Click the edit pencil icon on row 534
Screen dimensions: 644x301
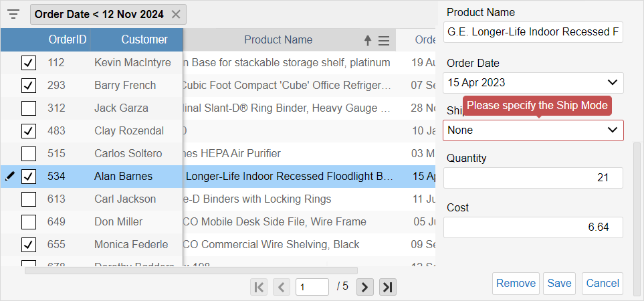(9, 177)
